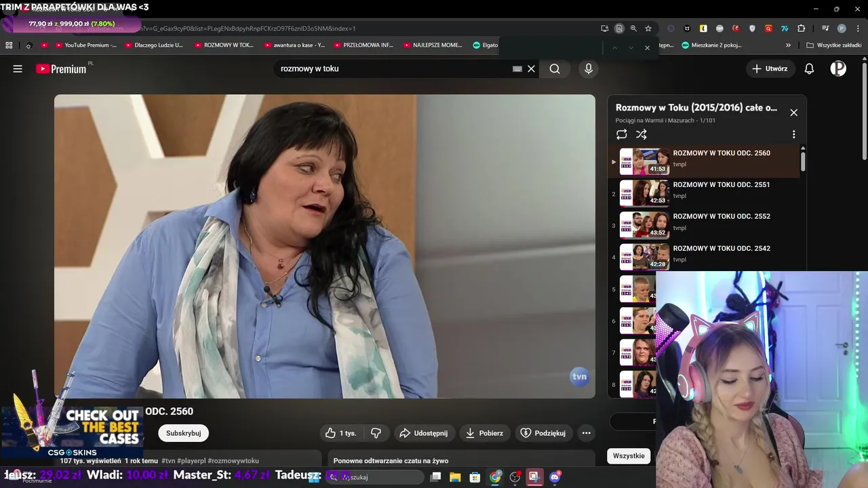The height and width of the screenshot is (488, 868).
Task: Play ROZMOWY W TOKU ODC. 2551 from playlist
Action: click(705, 193)
